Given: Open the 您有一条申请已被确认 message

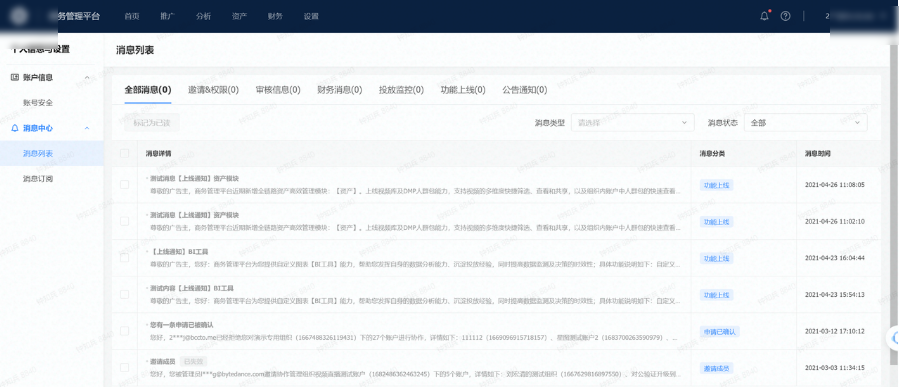Looking at the screenshot, I should click(x=182, y=325).
